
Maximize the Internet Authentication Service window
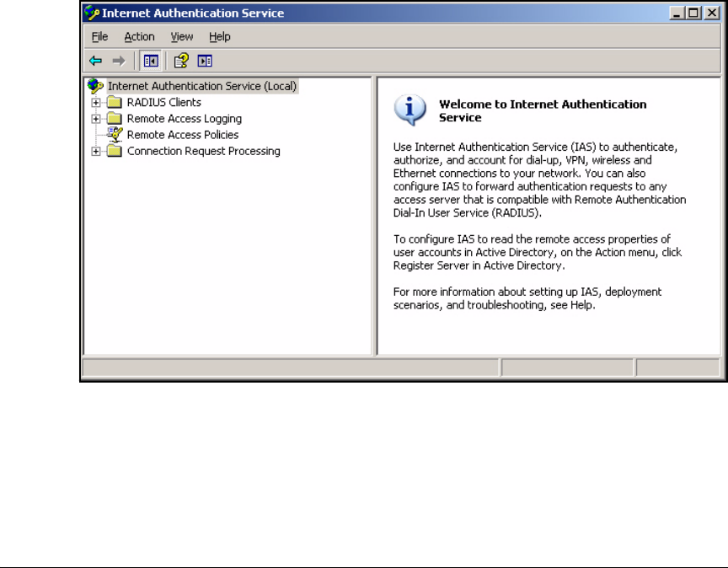click(x=693, y=13)
